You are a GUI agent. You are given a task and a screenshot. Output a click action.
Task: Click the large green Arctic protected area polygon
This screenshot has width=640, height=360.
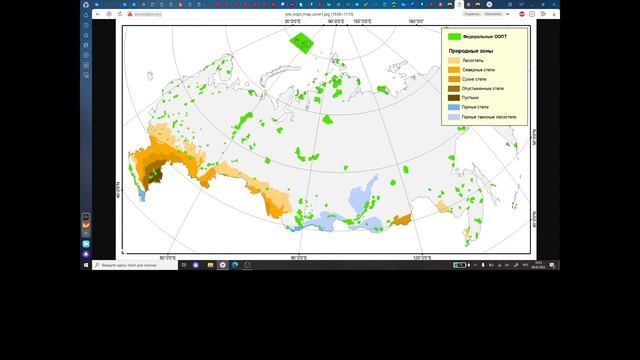(x=302, y=42)
